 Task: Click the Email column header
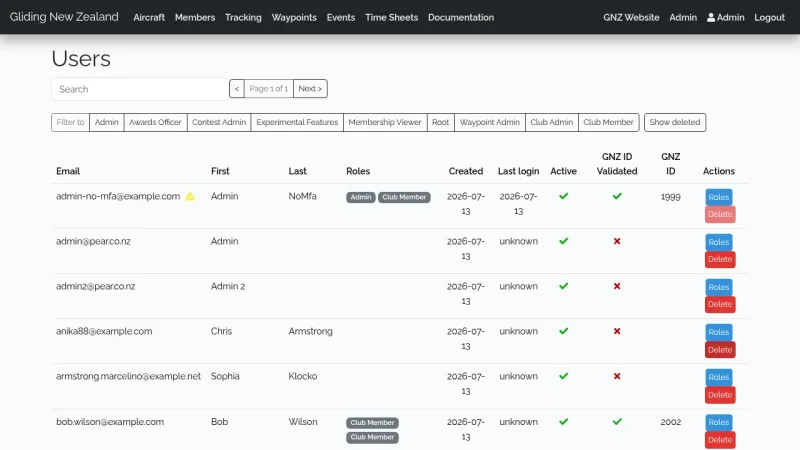click(x=68, y=171)
